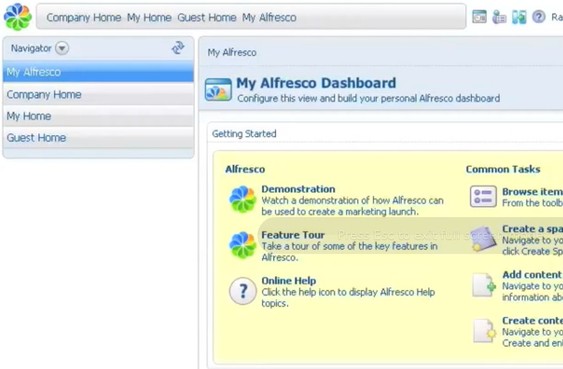
Task: Click the Navigator label in the sidebar header
Action: pyautogui.click(x=31, y=48)
